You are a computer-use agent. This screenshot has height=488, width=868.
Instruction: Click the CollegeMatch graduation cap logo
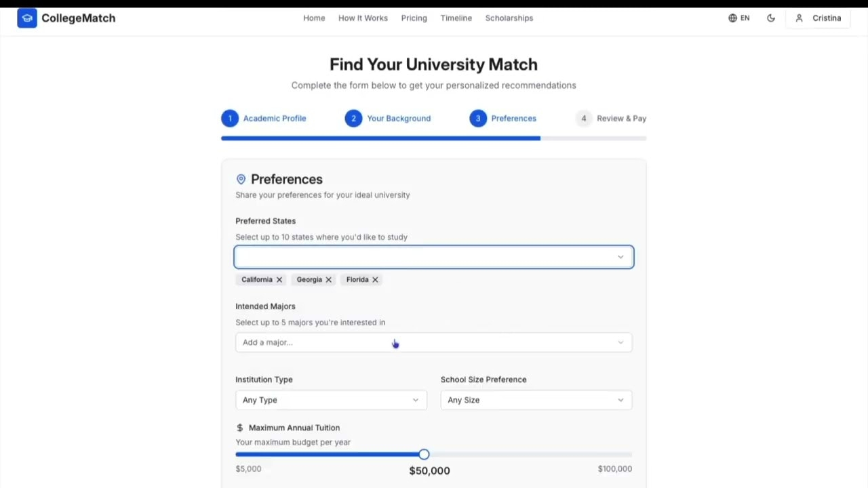(x=27, y=18)
